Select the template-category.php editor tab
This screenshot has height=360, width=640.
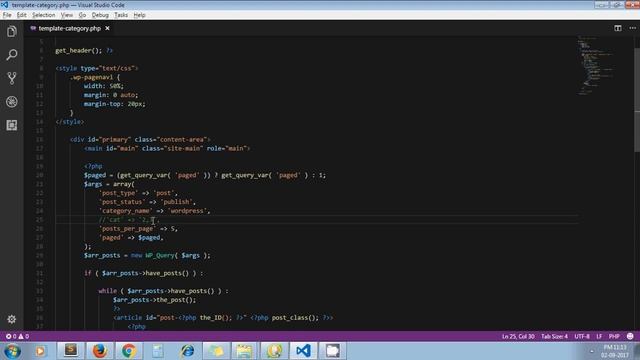coord(69,28)
